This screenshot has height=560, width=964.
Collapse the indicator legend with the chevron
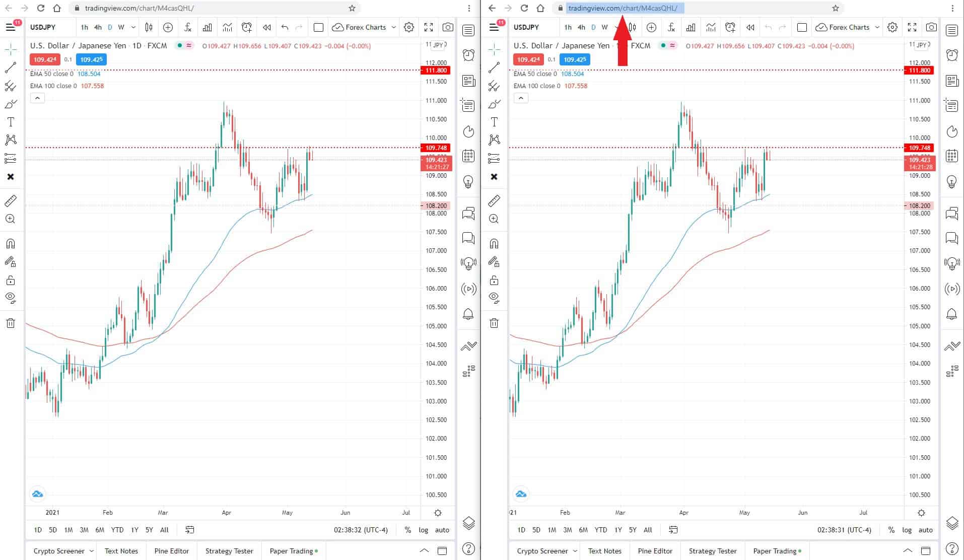tap(37, 98)
